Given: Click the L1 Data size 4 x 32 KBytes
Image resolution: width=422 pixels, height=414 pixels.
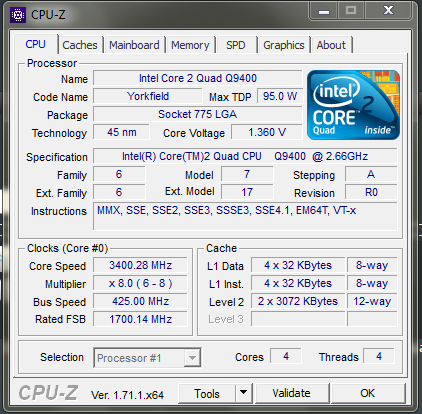Looking at the screenshot, I should (298, 265).
